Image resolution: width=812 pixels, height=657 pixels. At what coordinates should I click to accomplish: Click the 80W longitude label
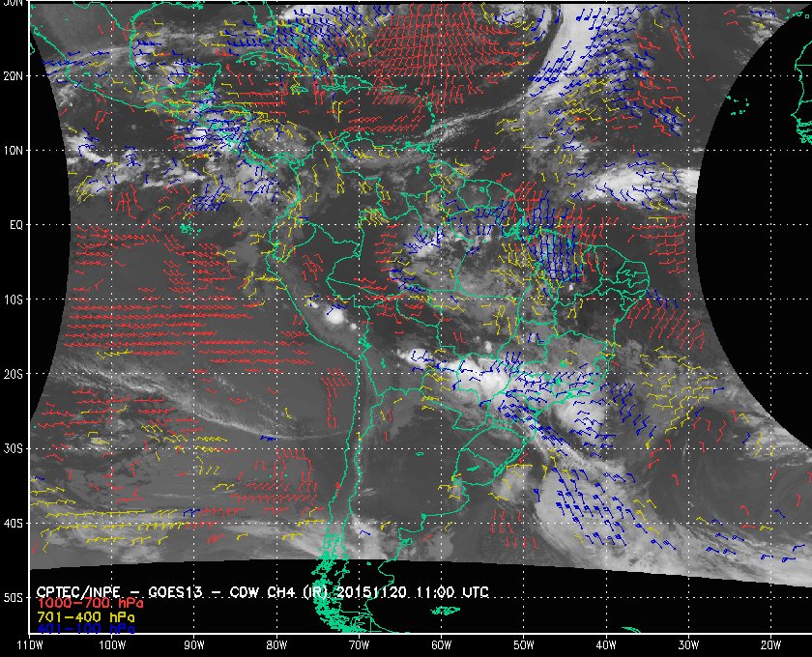click(x=276, y=645)
